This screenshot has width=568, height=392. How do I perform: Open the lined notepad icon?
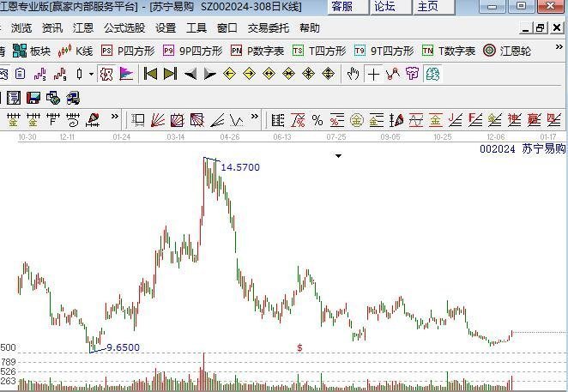[x=14, y=98]
